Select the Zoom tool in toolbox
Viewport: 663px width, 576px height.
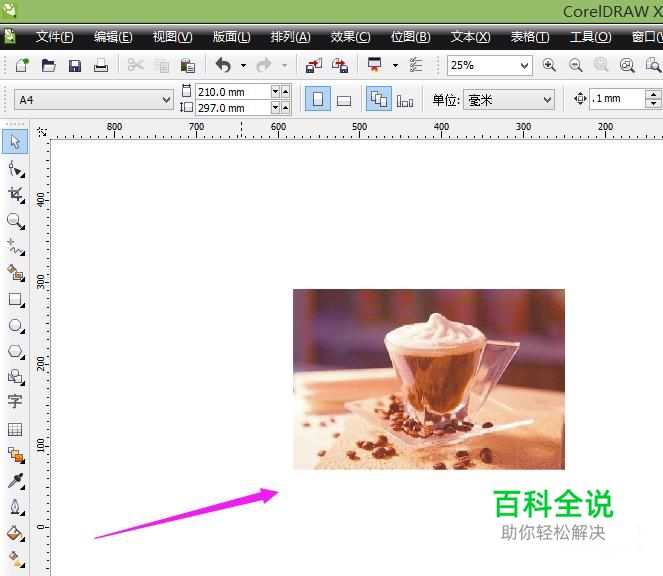(16, 221)
